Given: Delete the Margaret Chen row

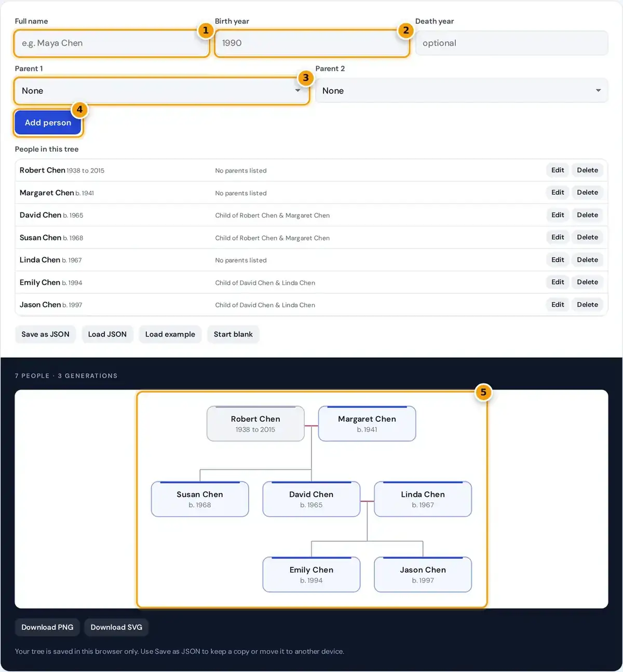Looking at the screenshot, I should point(587,193).
